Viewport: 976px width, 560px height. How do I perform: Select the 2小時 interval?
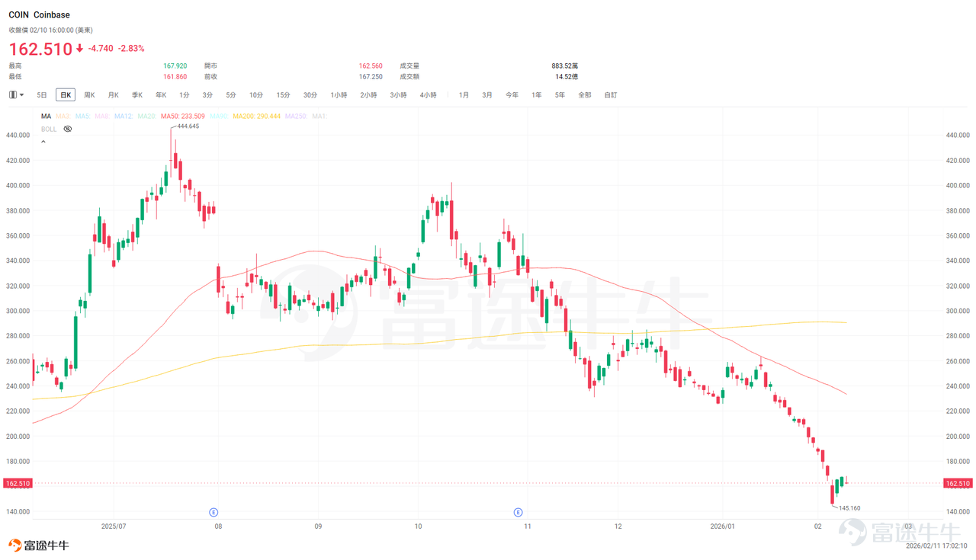click(368, 95)
